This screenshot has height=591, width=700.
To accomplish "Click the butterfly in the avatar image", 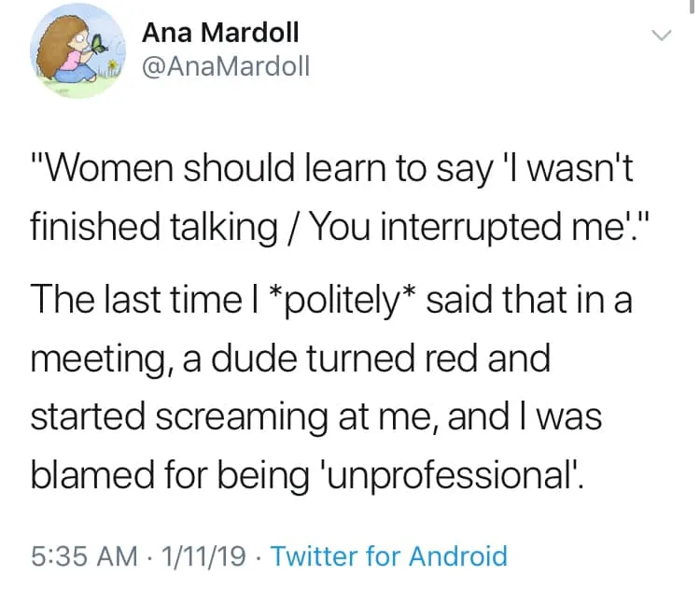I will (x=99, y=45).
